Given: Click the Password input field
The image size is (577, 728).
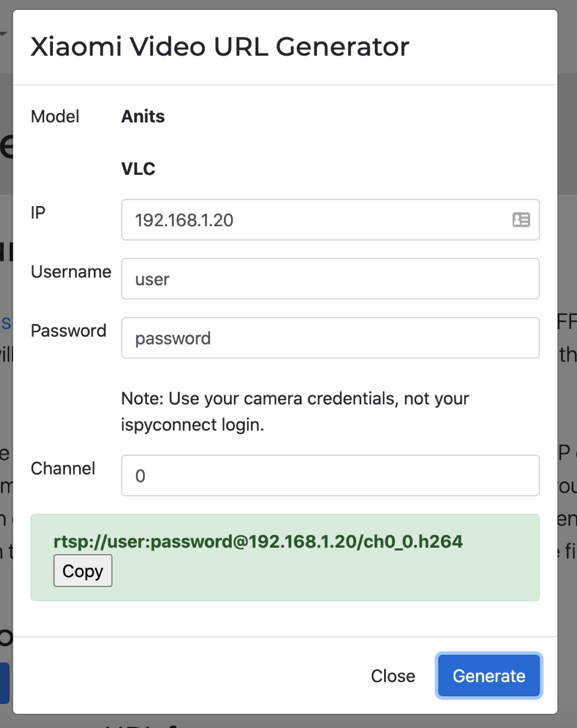Looking at the screenshot, I should [x=330, y=338].
